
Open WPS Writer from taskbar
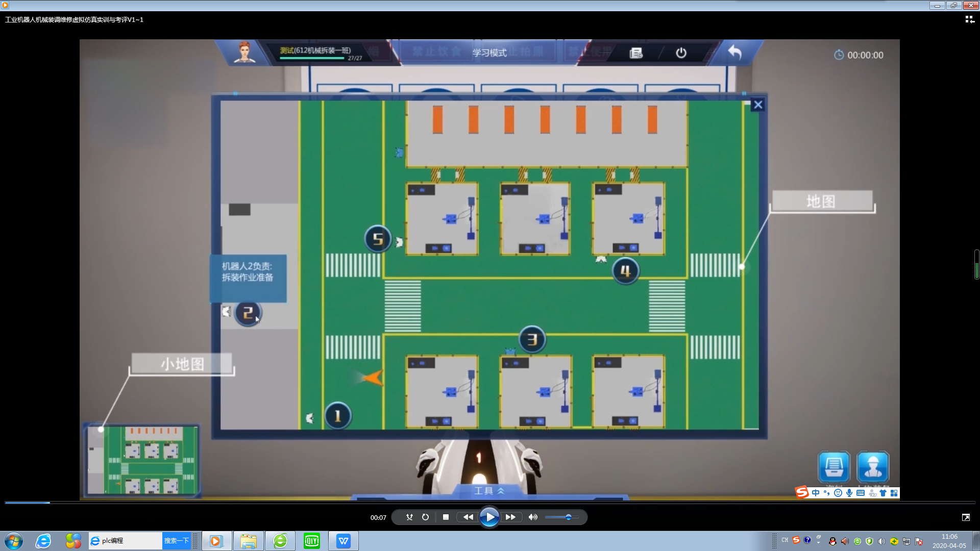click(x=344, y=541)
